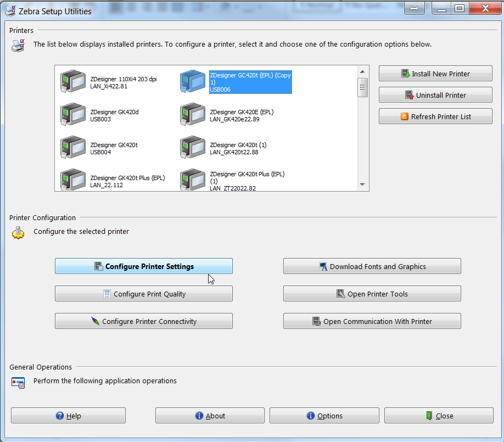This screenshot has height=442, width=504.
Task: Click the About button
Action: [x=210, y=416]
